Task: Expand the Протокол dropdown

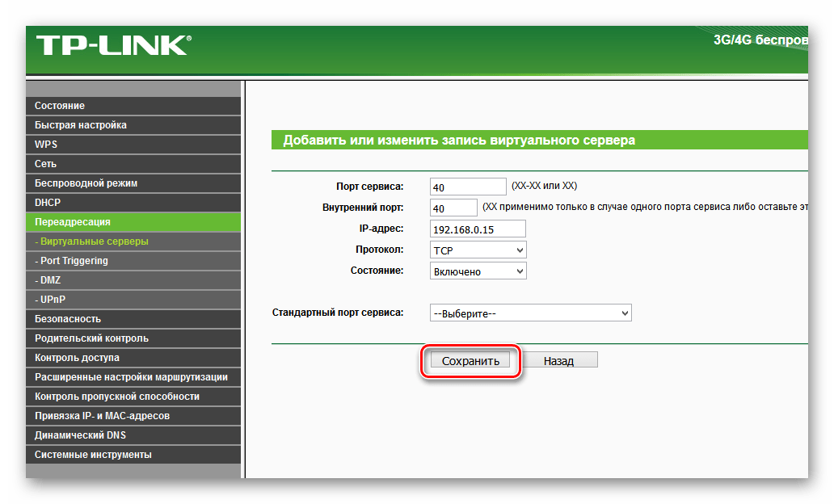Action: [x=478, y=250]
